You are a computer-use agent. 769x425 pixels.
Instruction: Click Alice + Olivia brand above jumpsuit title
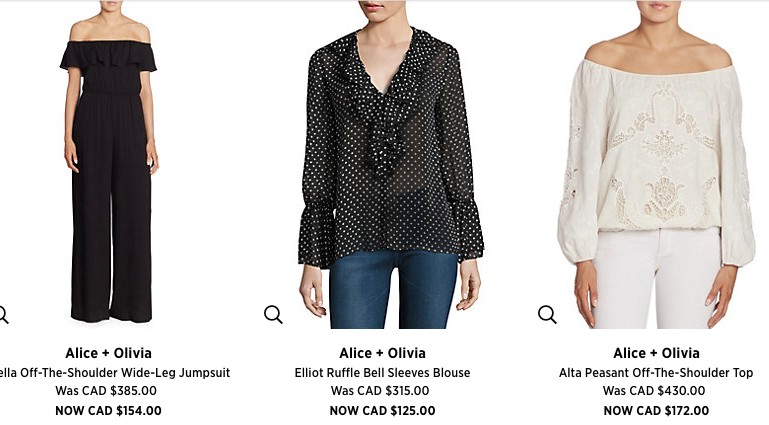point(108,353)
